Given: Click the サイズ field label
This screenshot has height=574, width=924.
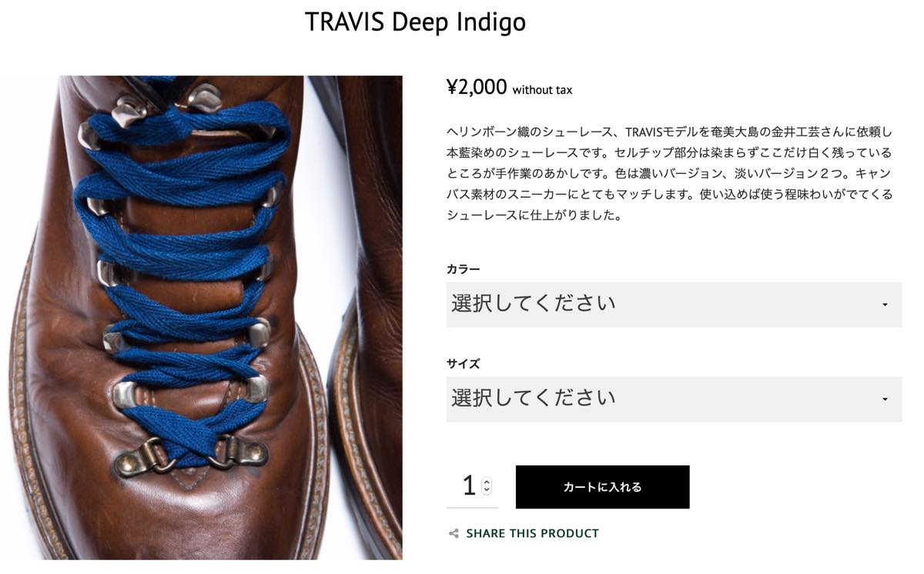Looking at the screenshot, I should 463,364.
